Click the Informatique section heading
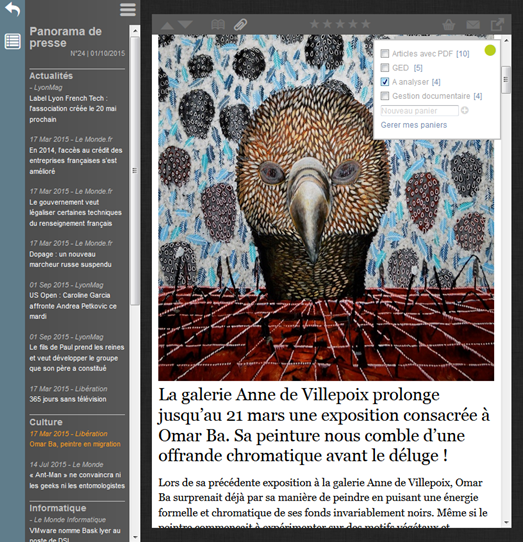523x542 pixels. click(58, 508)
